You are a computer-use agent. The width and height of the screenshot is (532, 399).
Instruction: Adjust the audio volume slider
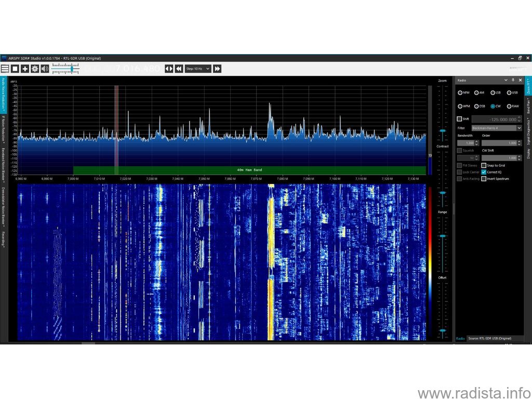(65, 69)
